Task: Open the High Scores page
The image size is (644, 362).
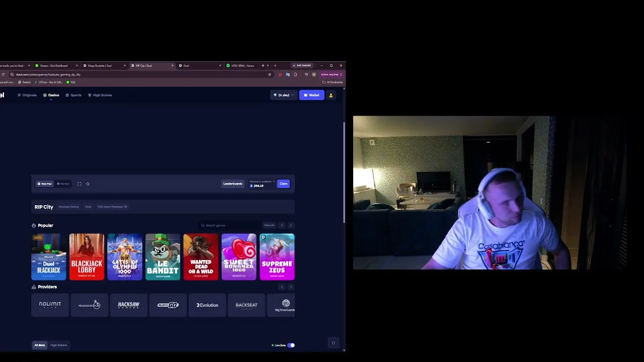Action: pyautogui.click(x=100, y=95)
